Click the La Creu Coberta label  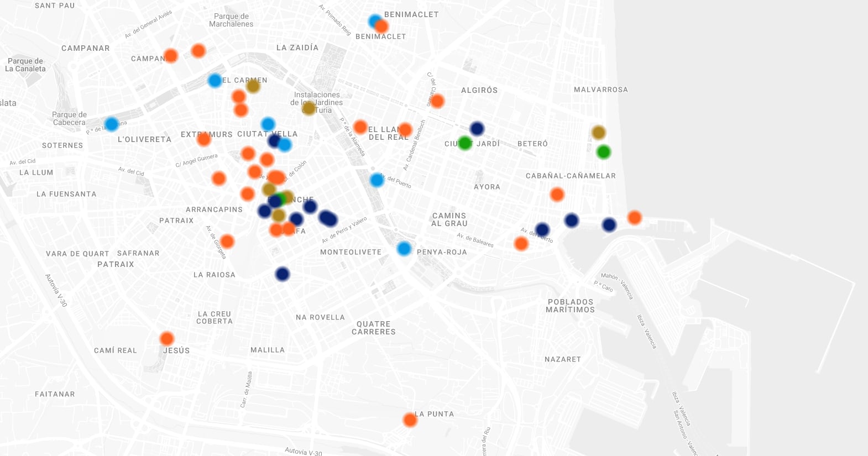click(215, 317)
